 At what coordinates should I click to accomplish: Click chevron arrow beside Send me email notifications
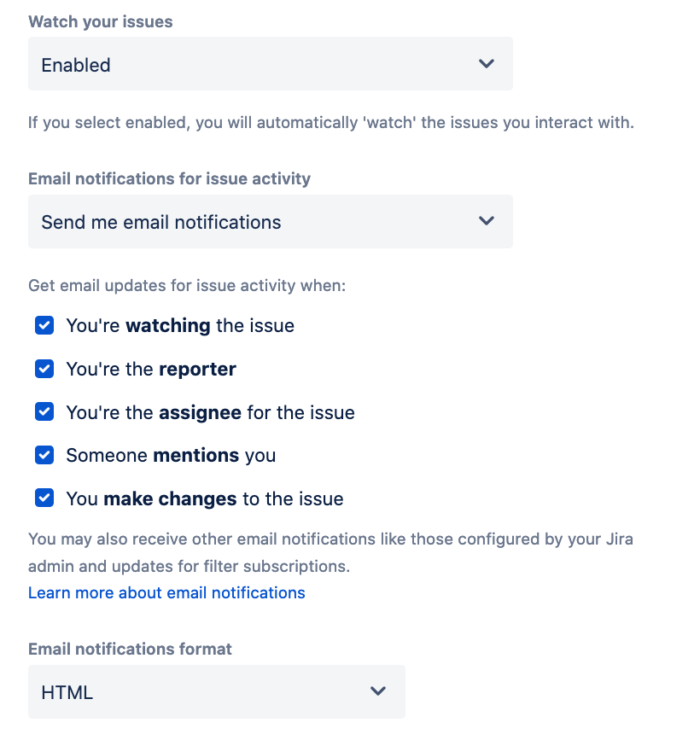tap(487, 221)
